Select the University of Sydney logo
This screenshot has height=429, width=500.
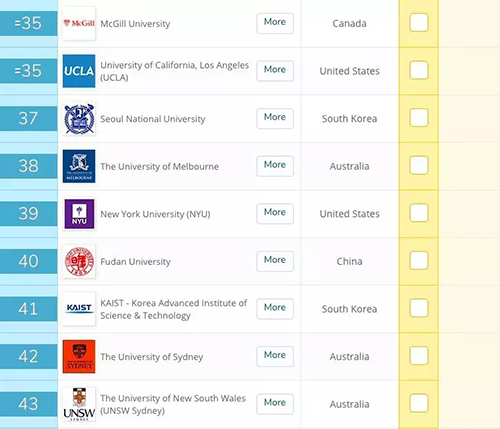click(x=79, y=357)
